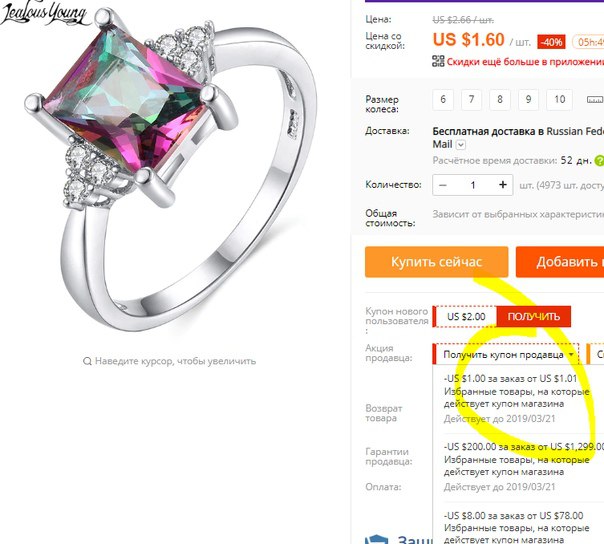Screen dimensions: 604x544
Task: Click the quantity input field
Action: (x=473, y=185)
